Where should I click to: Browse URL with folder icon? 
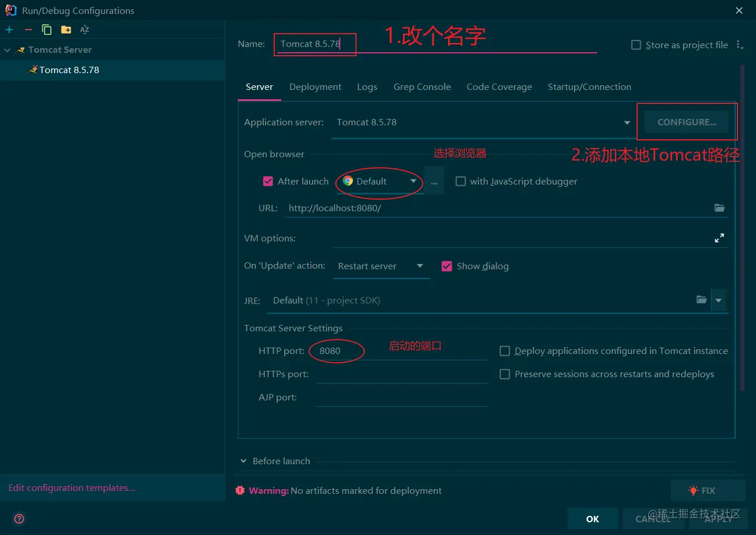pos(719,208)
